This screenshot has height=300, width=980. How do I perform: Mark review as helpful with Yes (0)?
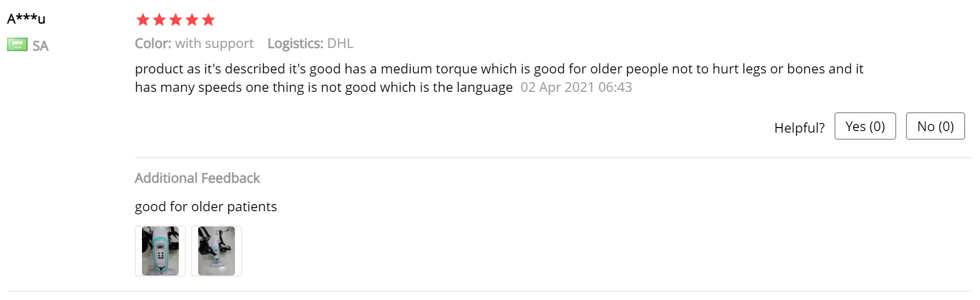click(x=865, y=126)
